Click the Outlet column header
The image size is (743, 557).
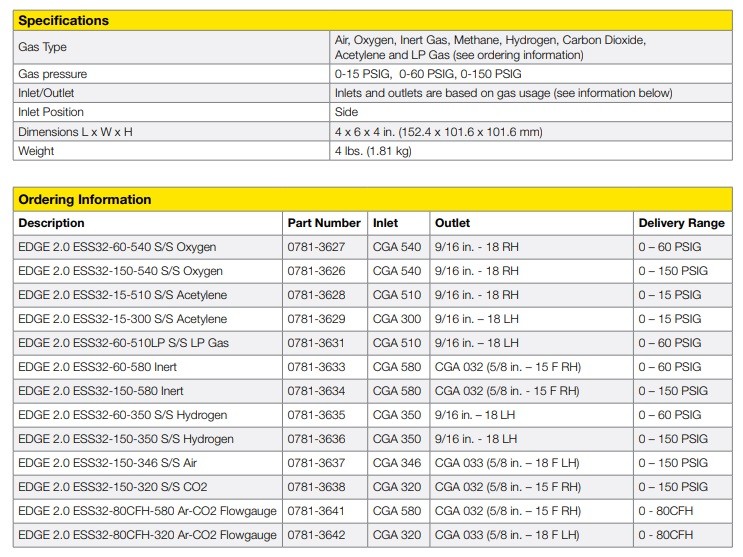pyautogui.click(x=452, y=223)
